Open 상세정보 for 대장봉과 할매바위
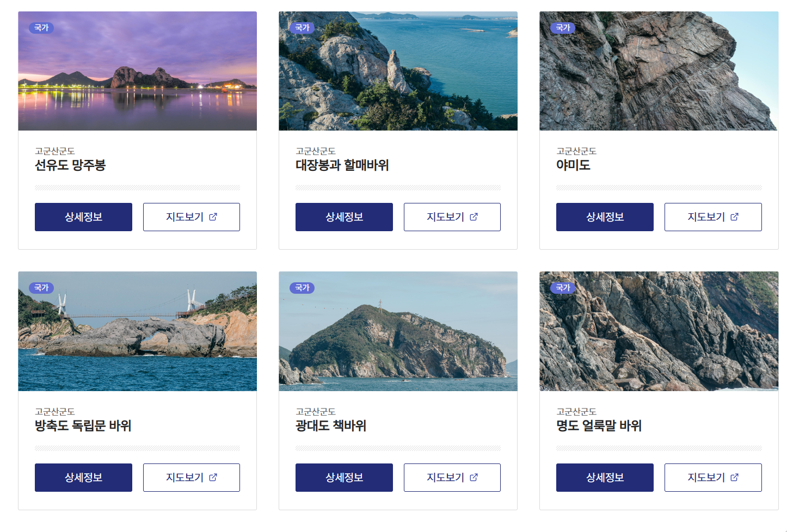This screenshot has width=787, height=532. (344, 217)
